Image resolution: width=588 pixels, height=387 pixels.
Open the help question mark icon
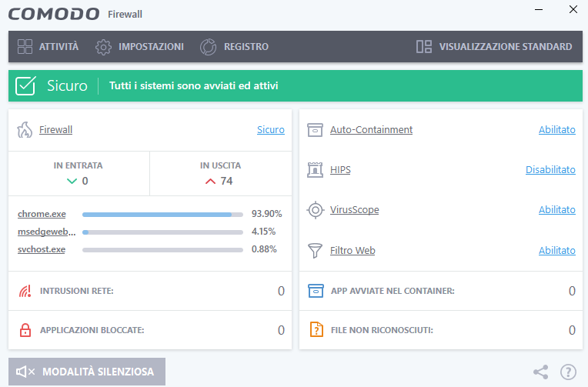(x=568, y=372)
